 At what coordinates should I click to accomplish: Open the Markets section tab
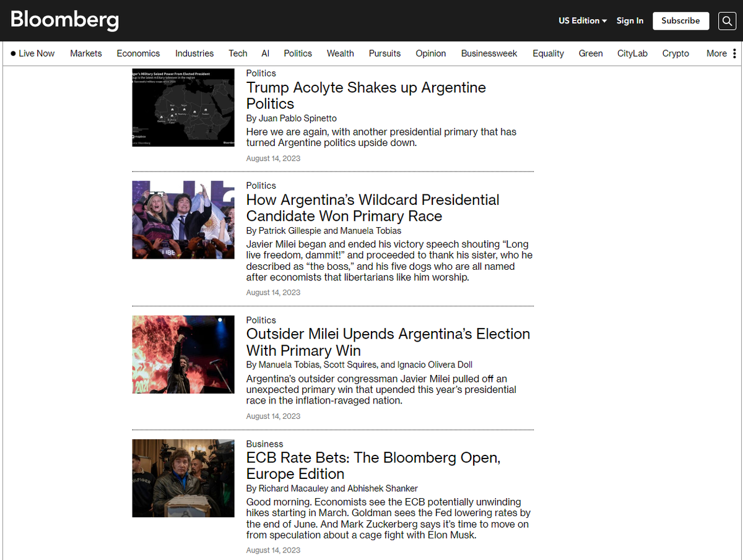(86, 53)
